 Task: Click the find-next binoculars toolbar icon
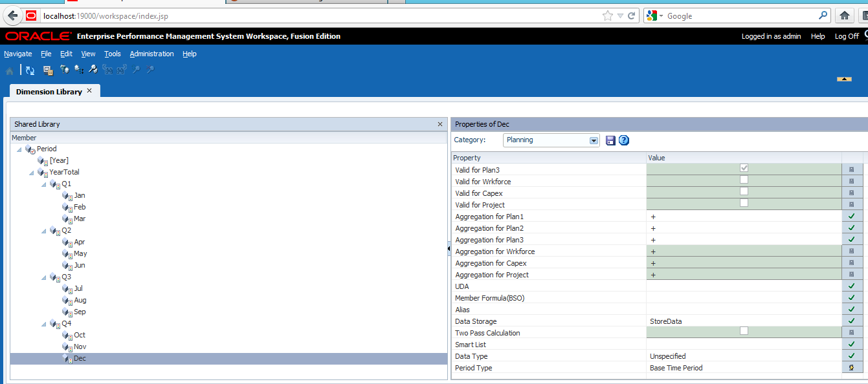pos(122,69)
